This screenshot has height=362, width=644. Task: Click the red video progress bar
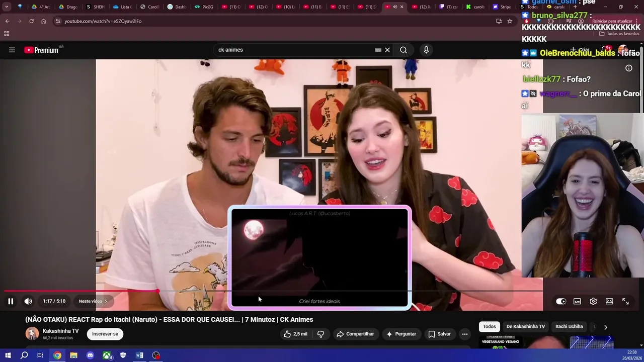80,291
